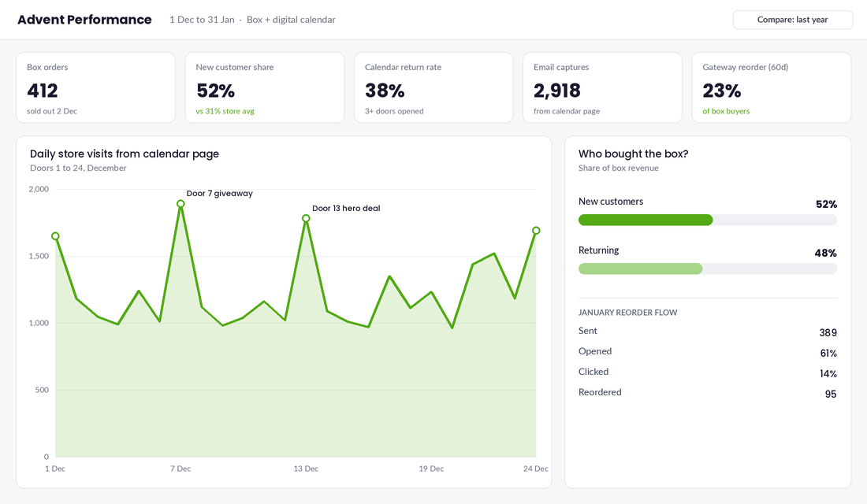Click the 2,000 y-axis label

(x=39, y=189)
